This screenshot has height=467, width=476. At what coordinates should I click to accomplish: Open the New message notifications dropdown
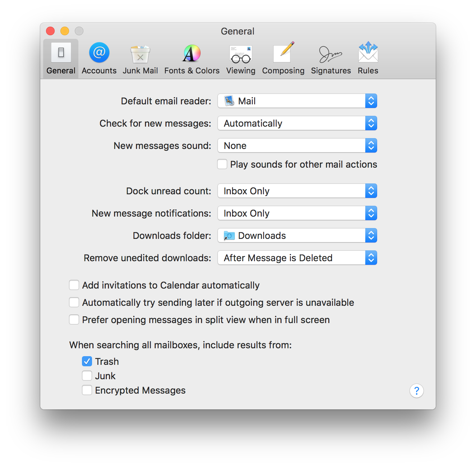(x=297, y=213)
